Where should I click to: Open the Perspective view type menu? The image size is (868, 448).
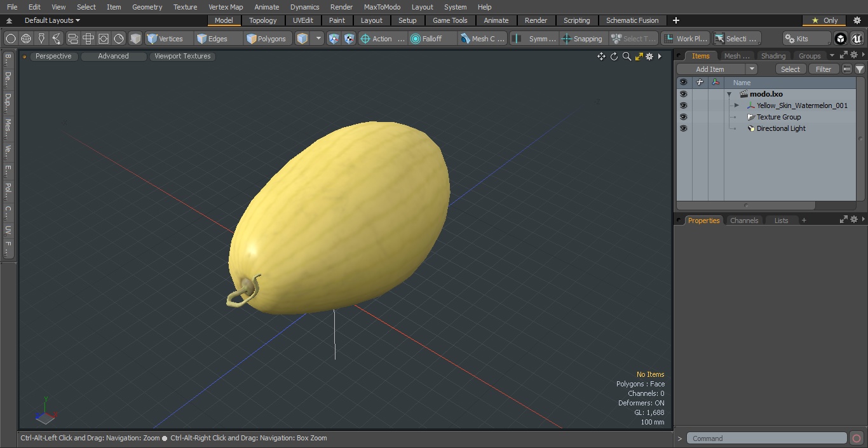pos(53,56)
